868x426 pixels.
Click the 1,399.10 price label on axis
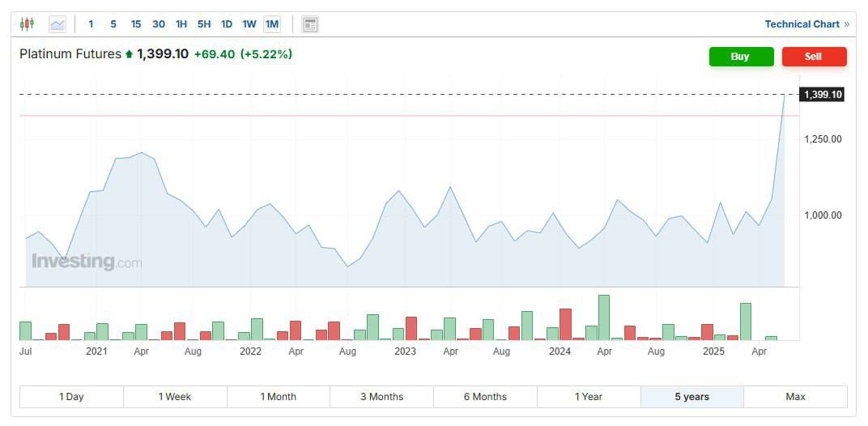823,95
